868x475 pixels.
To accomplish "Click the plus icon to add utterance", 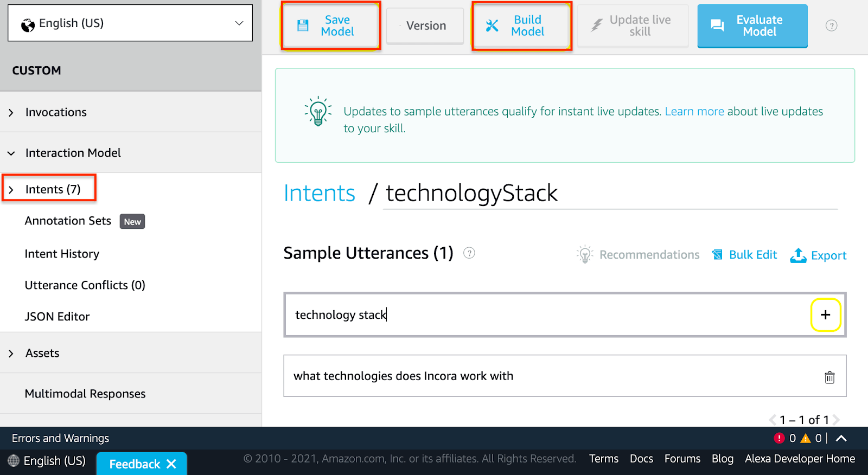I will point(825,315).
